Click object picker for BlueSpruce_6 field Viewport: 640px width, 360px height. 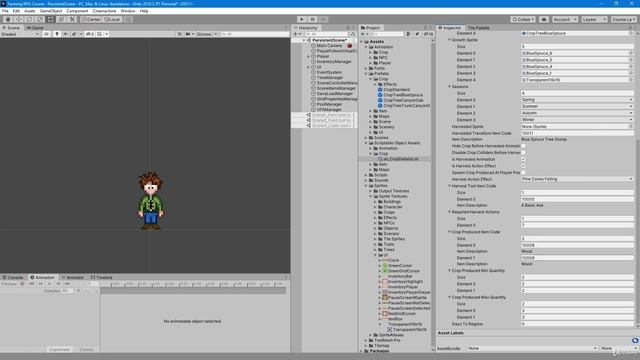click(x=631, y=53)
